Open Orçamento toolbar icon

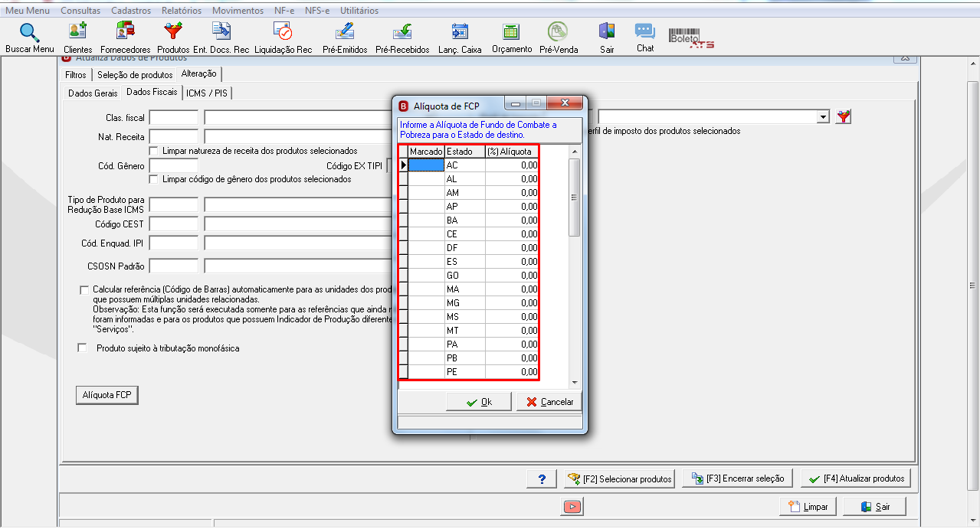(x=511, y=38)
